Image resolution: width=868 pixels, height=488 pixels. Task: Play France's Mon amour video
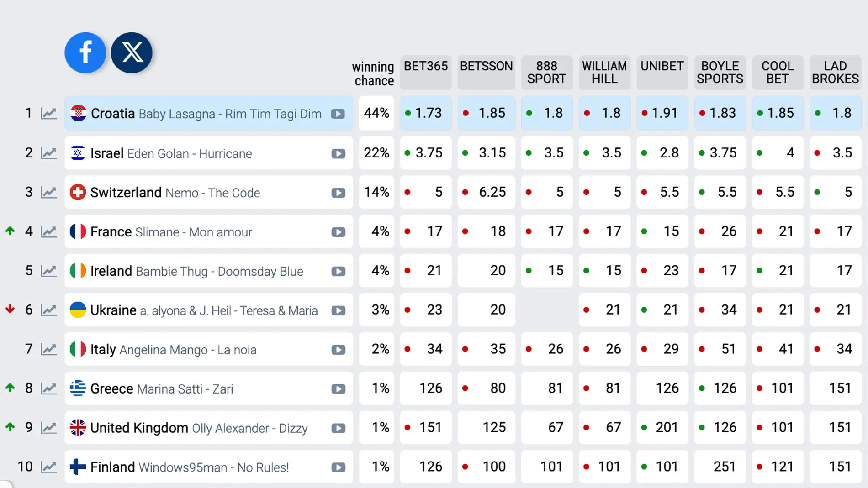338,232
